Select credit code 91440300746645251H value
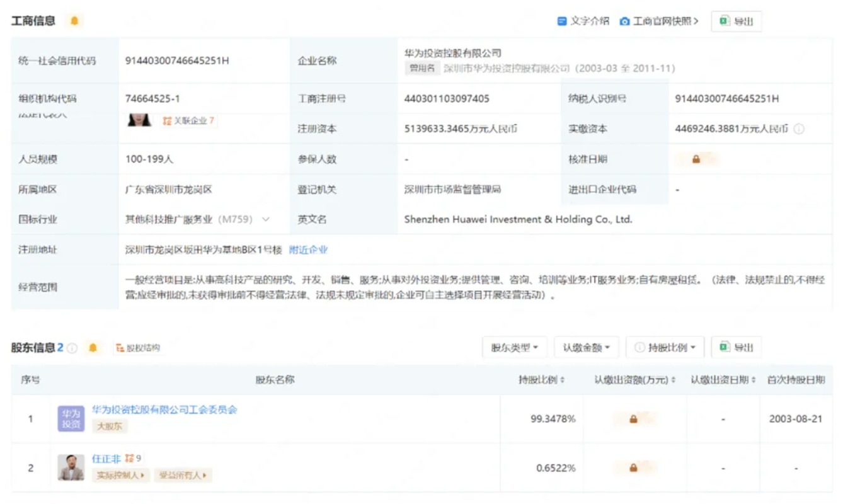Viewport: 843px width, 504px height. (x=177, y=61)
